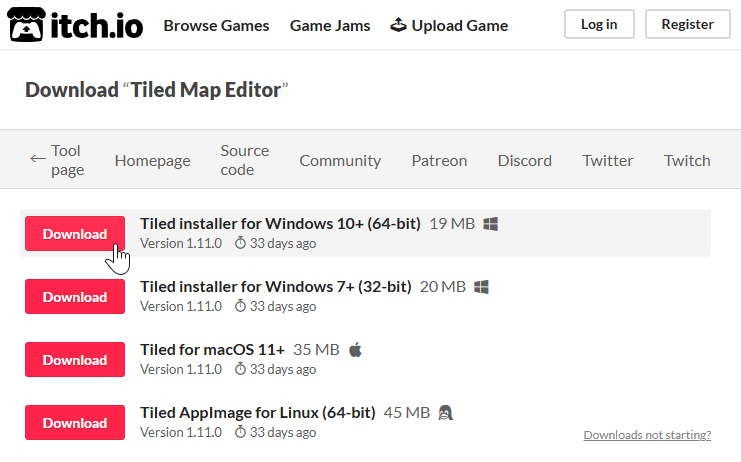This screenshot has height=462, width=741.
Task: Click the Register button
Action: 688,24
